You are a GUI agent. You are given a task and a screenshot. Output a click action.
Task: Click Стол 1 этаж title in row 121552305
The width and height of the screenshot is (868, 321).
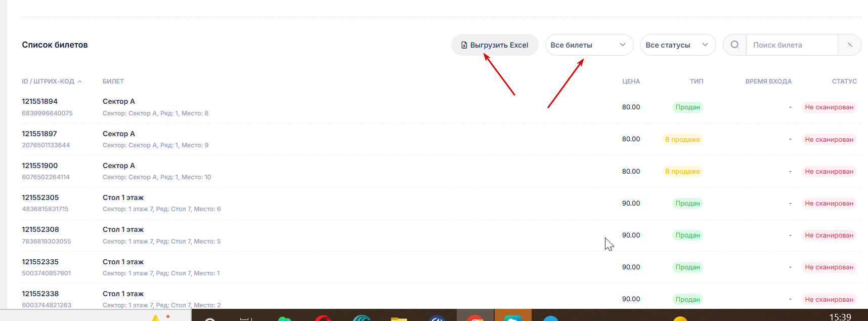[123, 197]
